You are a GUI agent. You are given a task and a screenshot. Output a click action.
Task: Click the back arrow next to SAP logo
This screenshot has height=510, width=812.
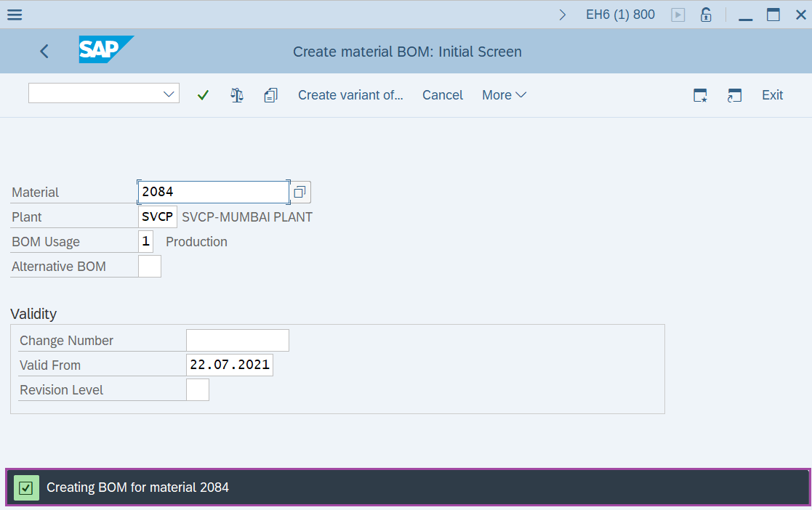tap(44, 51)
